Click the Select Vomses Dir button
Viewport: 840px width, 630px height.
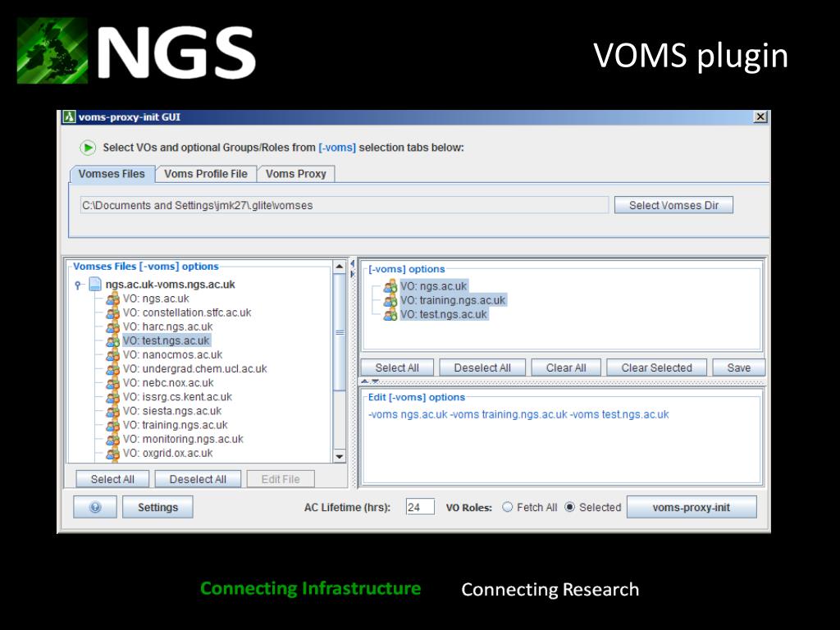click(673, 205)
